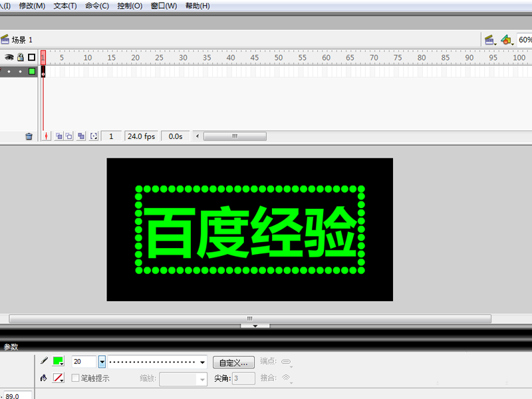The height and width of the screenshot is (399, 532).
Task: Click the Scene 1 clapperboard icon
Action: click(x=5, y=39)
